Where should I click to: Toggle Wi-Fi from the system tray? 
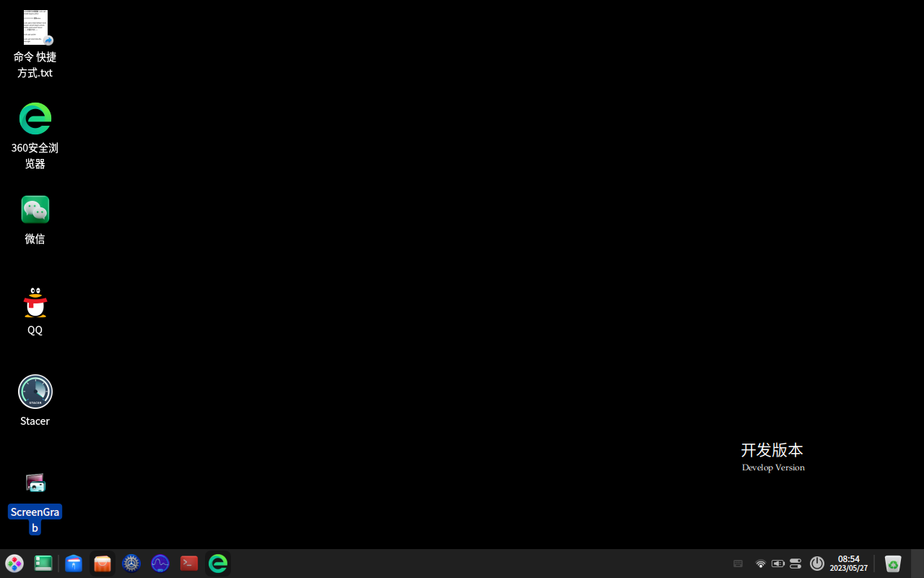click(760, 564)
